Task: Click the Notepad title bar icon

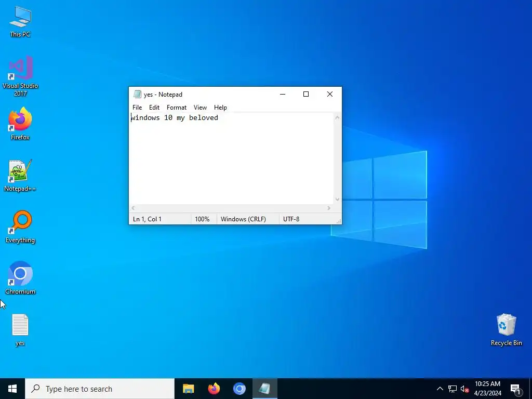Action: pyautogui.click(x=137, y=95)
